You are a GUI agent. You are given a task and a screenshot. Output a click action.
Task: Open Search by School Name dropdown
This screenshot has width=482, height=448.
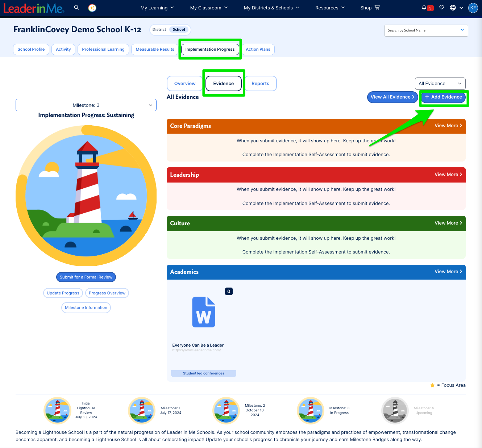(x=426, y=30)
